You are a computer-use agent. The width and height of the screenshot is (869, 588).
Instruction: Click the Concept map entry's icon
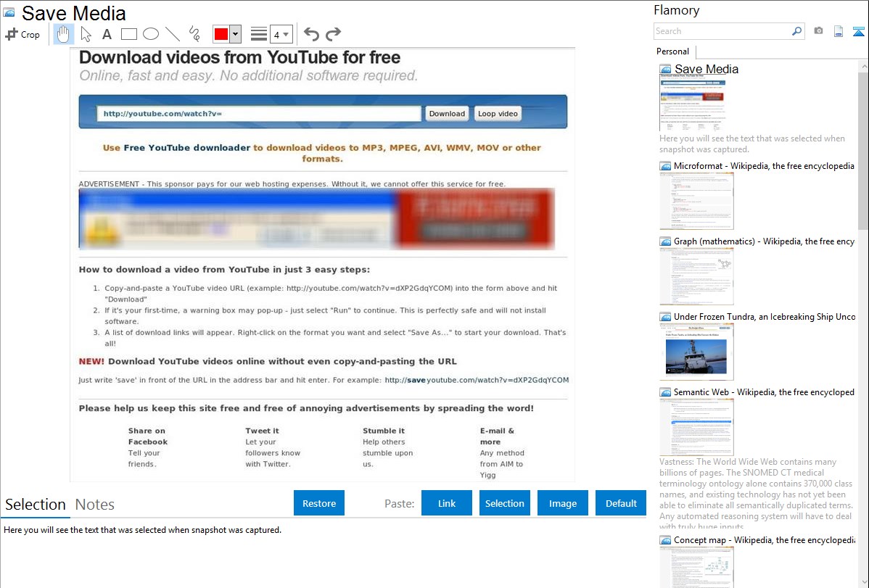coord(666,540)
